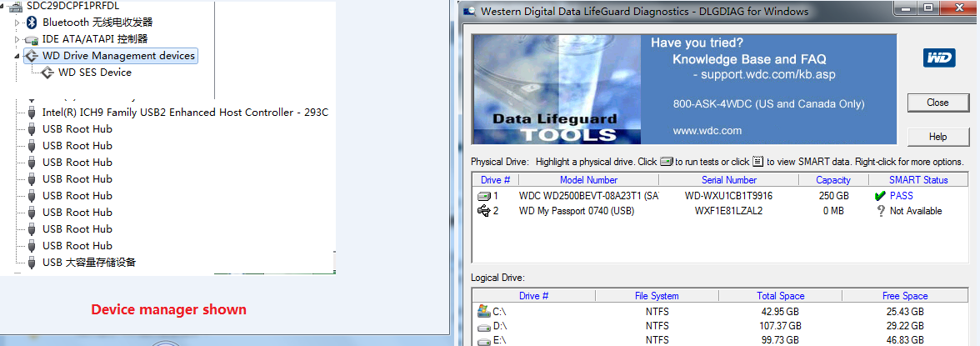Viewport: 980px width, 346px height.
Task: Click the Capacity column header
Action: tap(833, 179)
